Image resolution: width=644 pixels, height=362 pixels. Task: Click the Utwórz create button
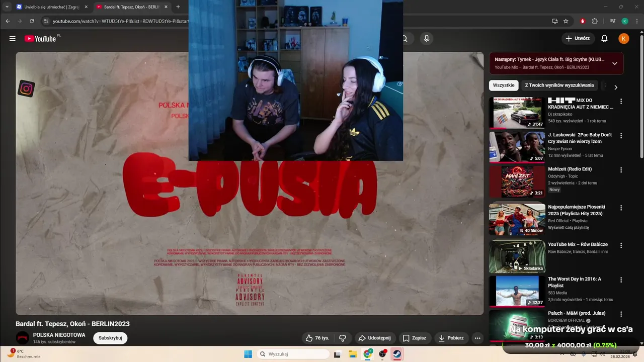(578, 39)
